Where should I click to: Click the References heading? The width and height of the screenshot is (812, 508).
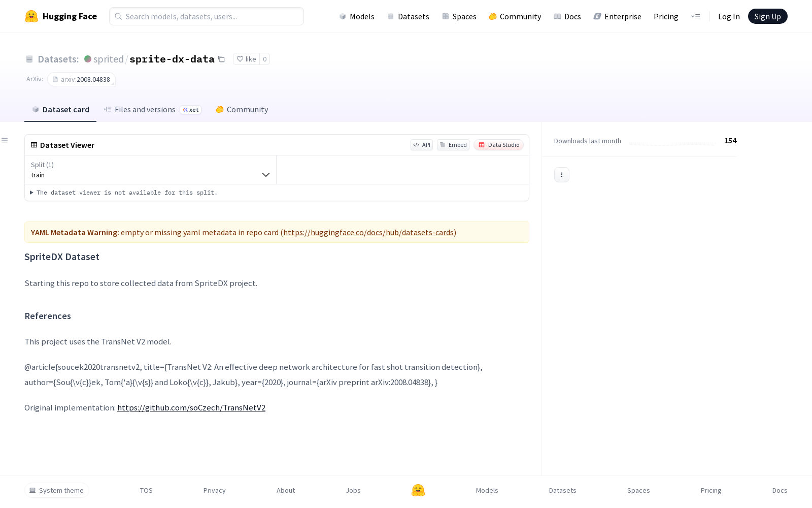click(48, 316)
